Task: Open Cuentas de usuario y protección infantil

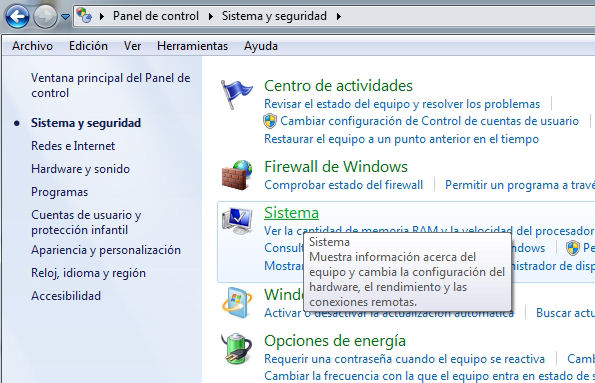Action: [86, 222]
